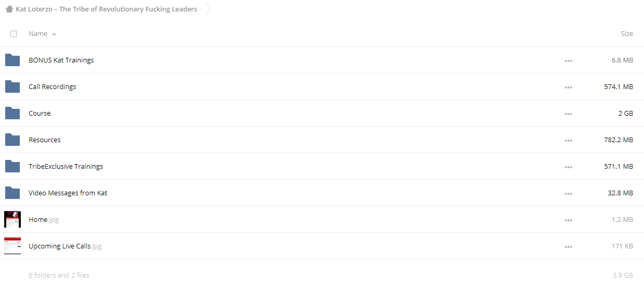Open the TribeExclusive Trainings folder name

pyautogui.click(x=66, y=166)
